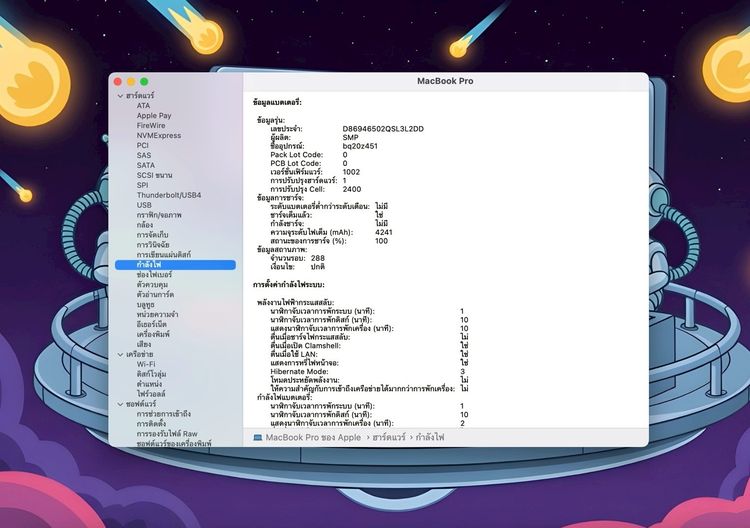Open อีเธอร์เน็ต (Ethernet) in the sidebar
Viewport: 750px width, 528px height.
tap(152, 324)
